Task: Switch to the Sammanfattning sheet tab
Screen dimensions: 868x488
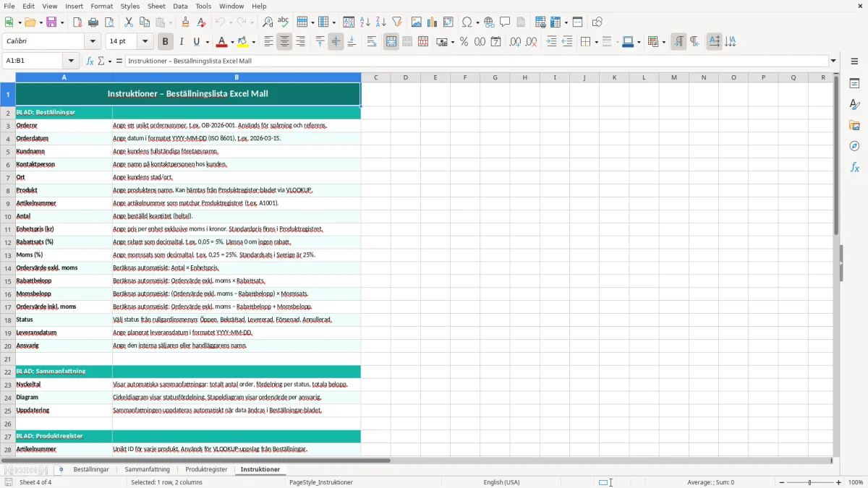Action: tap(148, 469)
